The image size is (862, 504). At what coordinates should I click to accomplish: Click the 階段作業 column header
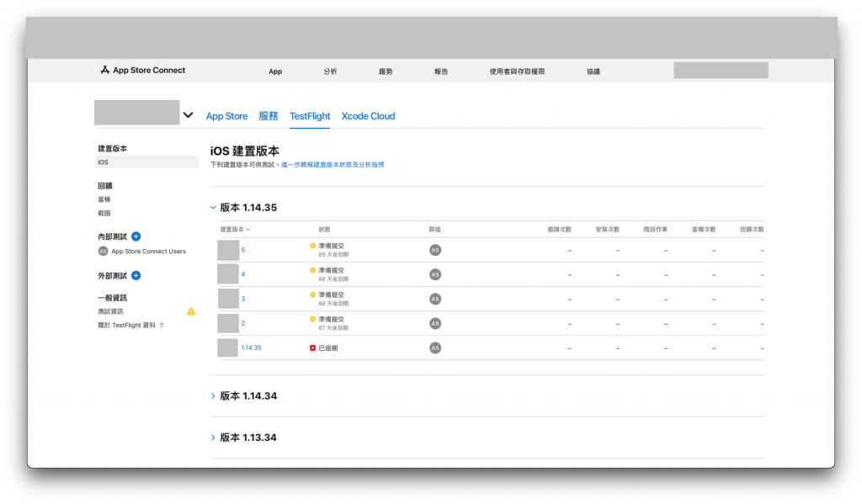655,229
